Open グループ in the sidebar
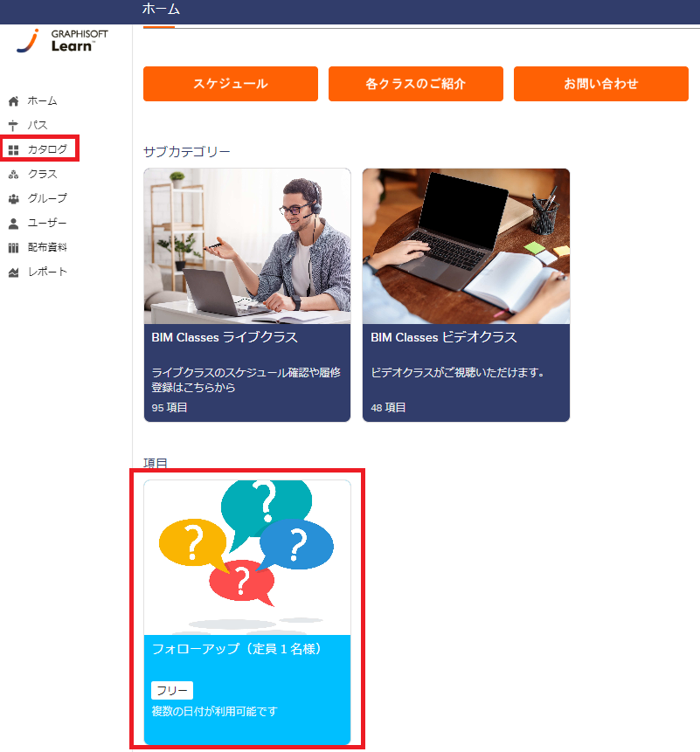Screen dimensions: 700x752 [x=47, y=198]
